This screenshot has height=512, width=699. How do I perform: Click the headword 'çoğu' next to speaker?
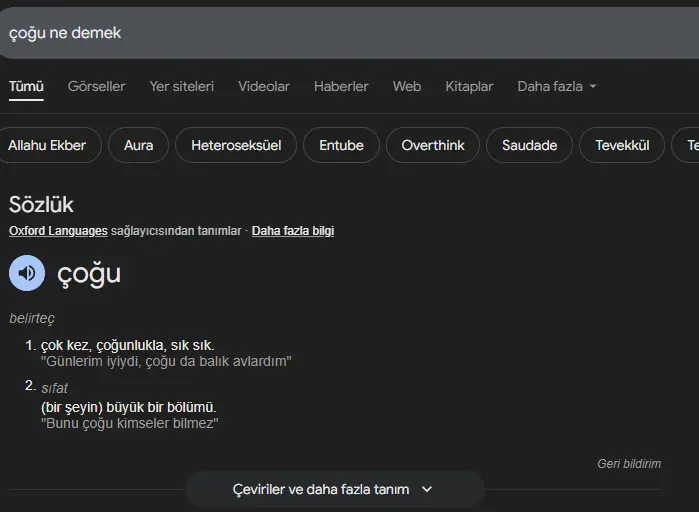coord(89,274)
